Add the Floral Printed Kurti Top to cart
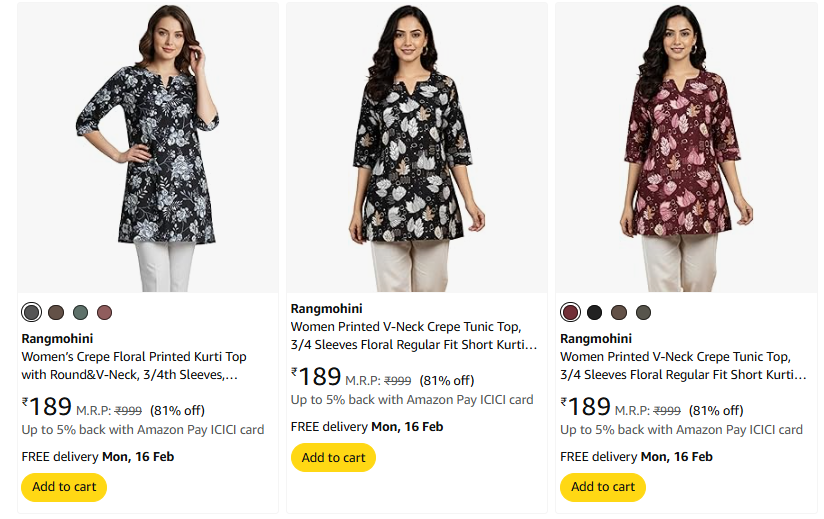 coord(64,487)
